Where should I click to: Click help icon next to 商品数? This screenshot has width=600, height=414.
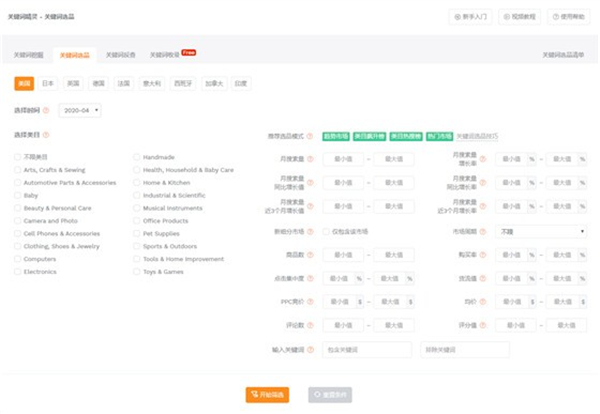[x=311, y=254]
